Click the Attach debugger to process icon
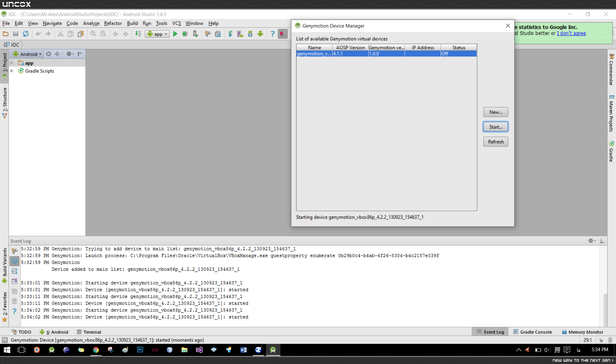 [195, 34]
